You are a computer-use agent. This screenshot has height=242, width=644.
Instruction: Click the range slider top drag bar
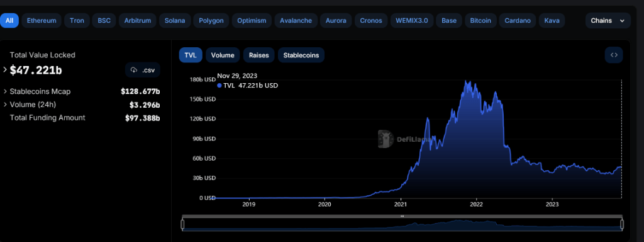402,216
